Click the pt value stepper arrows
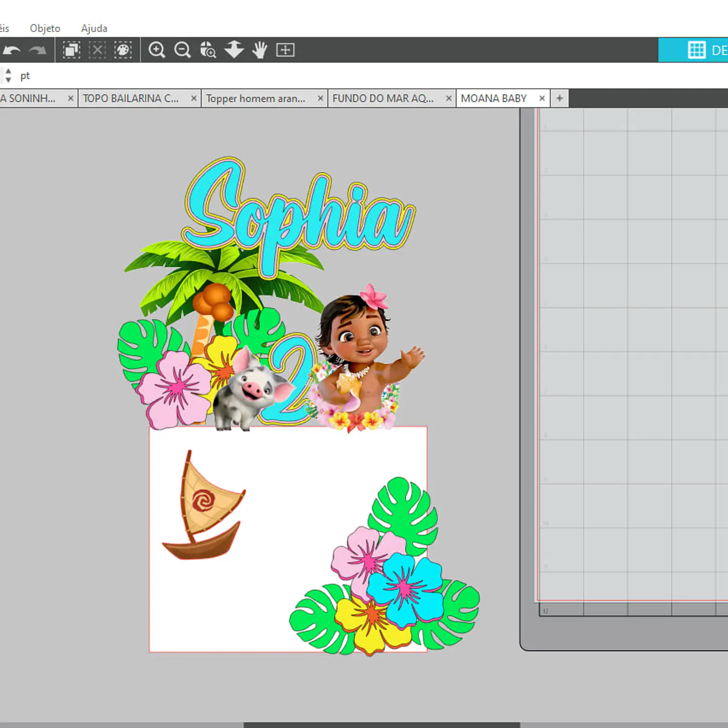728x728 pixels. [x=8, y=75]
